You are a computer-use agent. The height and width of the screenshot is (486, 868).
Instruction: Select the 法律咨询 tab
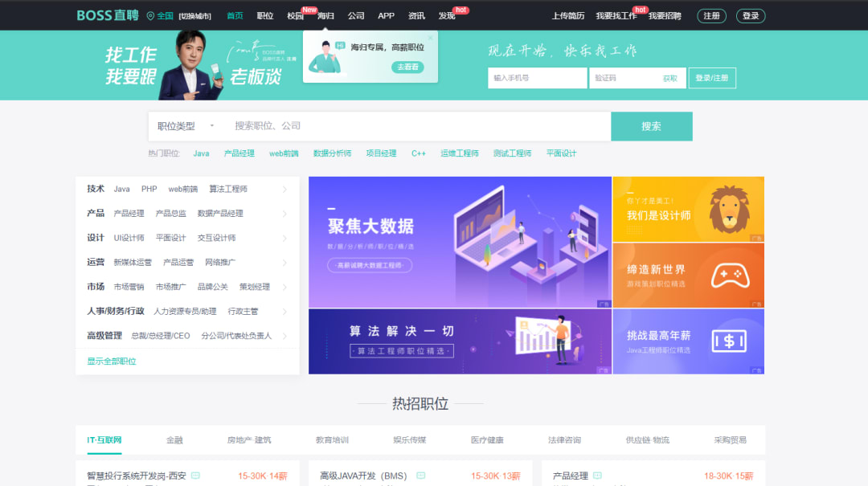(565, 440)
